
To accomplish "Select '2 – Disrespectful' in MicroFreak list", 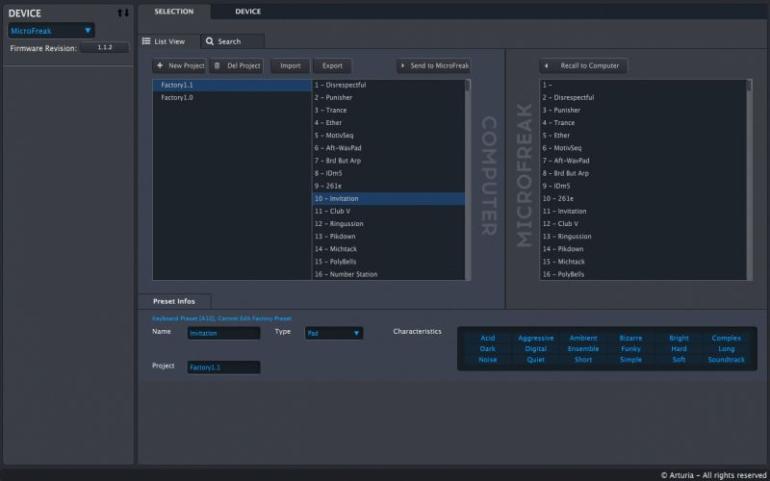I will [x=643, y=98].
